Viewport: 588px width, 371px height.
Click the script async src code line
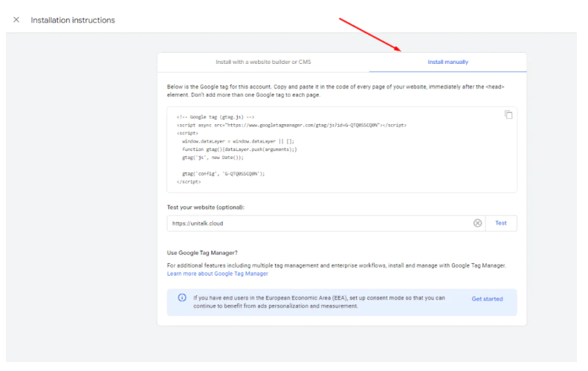tap(291, 125)
